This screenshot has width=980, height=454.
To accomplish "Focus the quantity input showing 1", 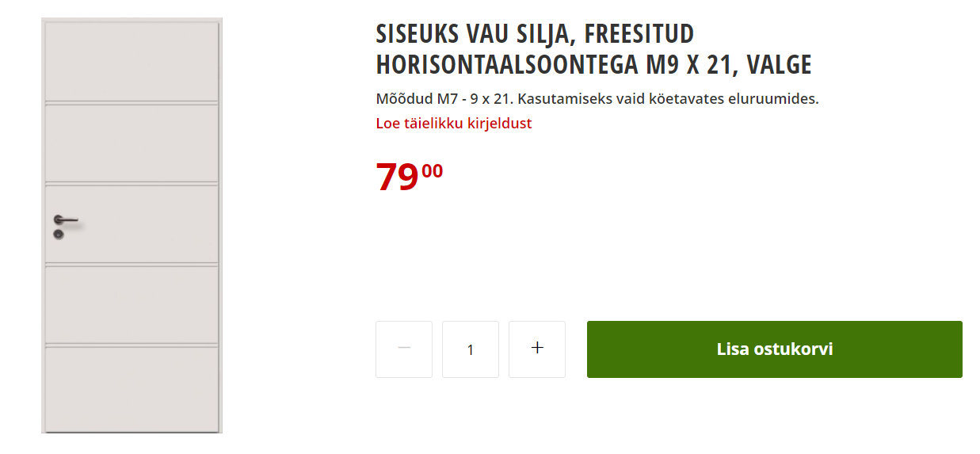I will click(471, 349).
